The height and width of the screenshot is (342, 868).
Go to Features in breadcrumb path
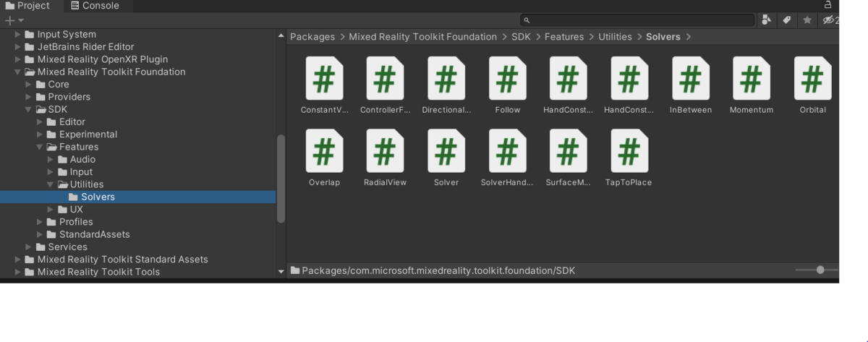point(564,37)
